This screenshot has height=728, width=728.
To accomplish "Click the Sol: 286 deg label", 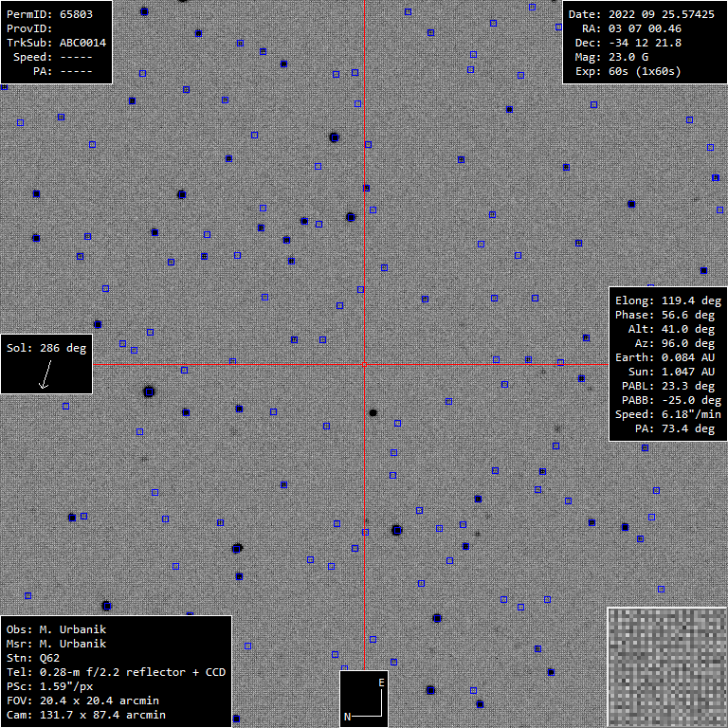I will [46, 348].
